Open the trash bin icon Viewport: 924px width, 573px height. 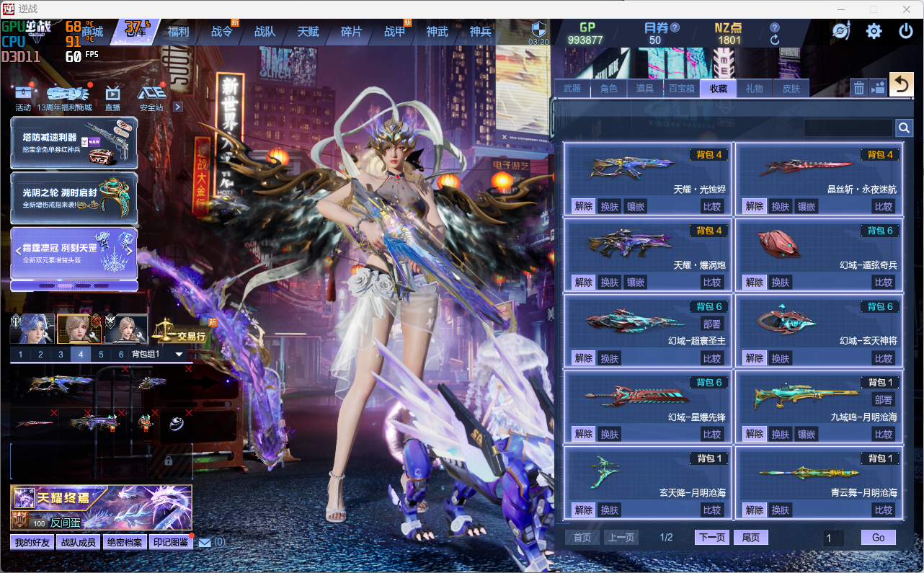pos(858,88)
